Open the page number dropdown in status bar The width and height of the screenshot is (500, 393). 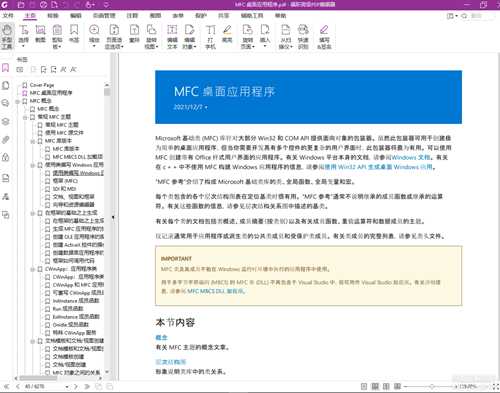67,387
